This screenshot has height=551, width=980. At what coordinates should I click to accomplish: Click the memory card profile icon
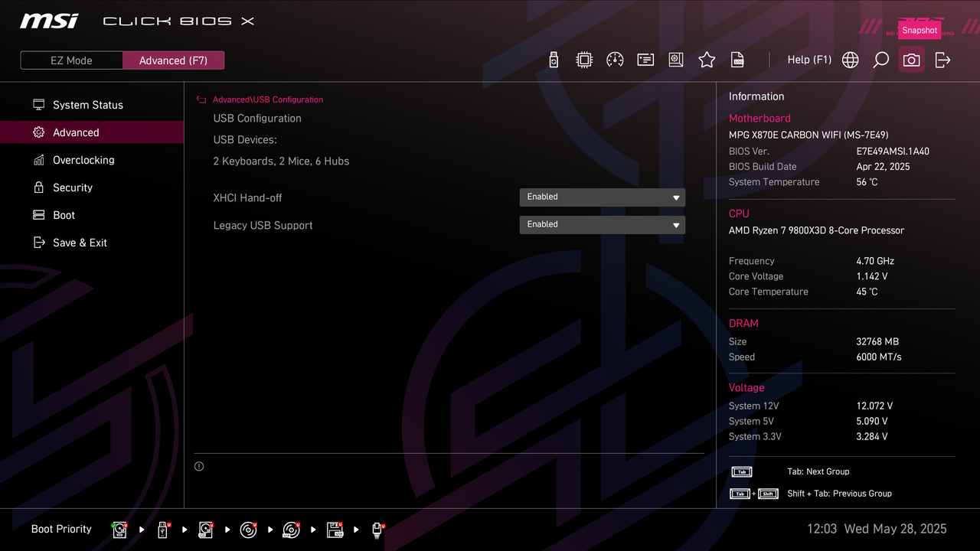(x=645, y=60)
